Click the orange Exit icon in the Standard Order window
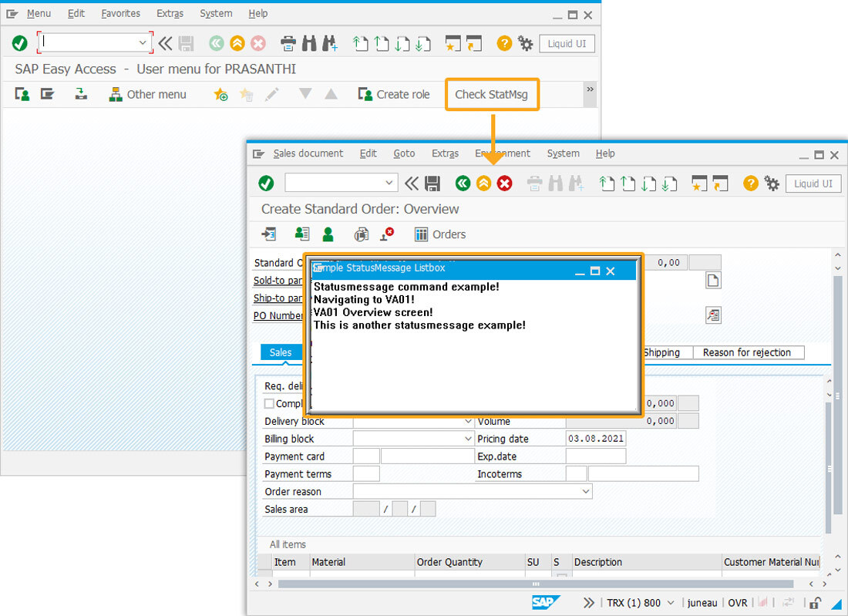This screenshot has height=616, width=848. 483,183
